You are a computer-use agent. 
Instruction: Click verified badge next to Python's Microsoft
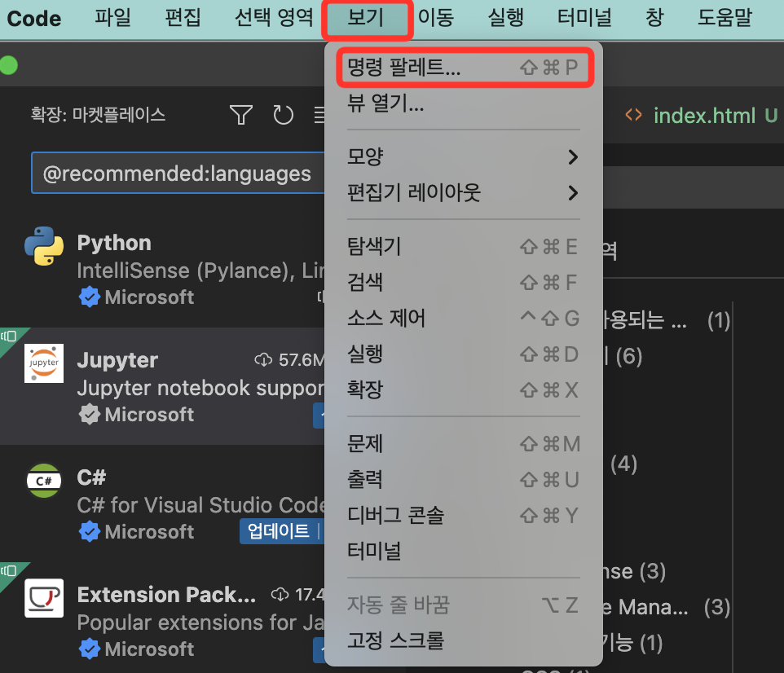90,297
